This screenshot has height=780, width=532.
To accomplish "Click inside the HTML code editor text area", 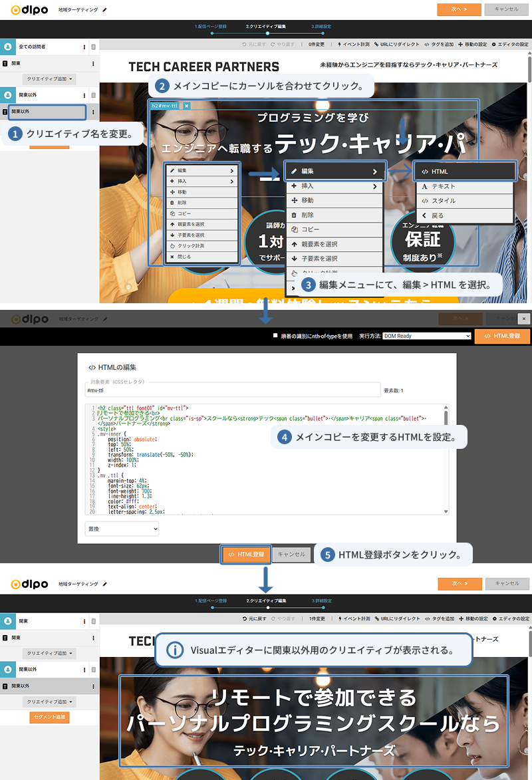I will coord(267,459).
